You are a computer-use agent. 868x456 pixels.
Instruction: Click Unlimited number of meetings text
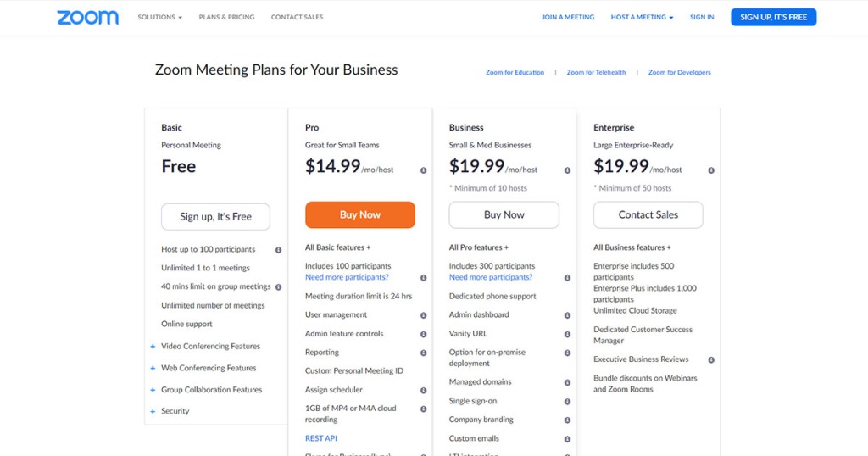pos(213,305)
